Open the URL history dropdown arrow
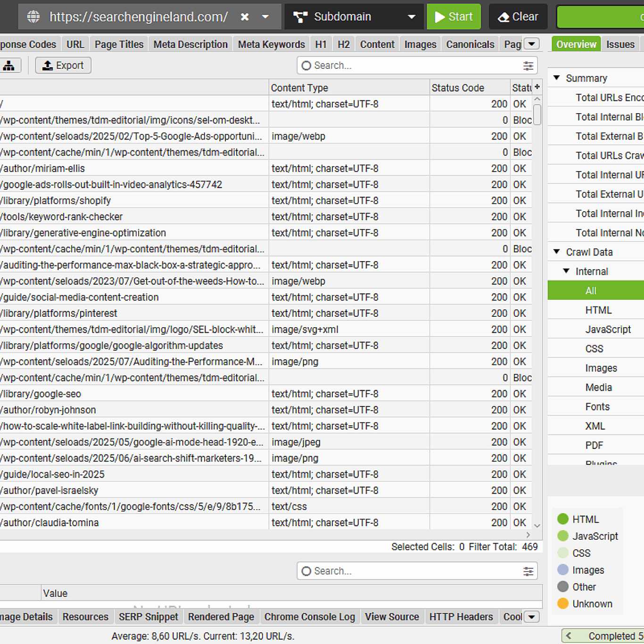 click(x=265, y=17)
